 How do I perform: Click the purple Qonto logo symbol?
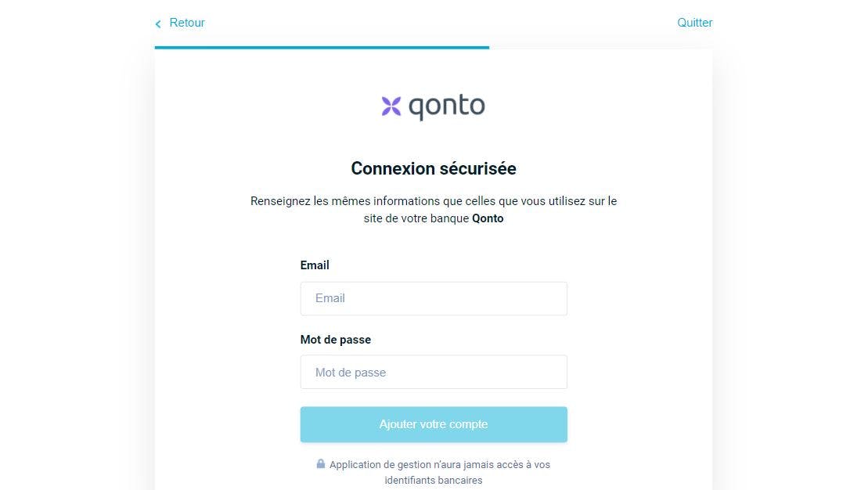point(391,106)
